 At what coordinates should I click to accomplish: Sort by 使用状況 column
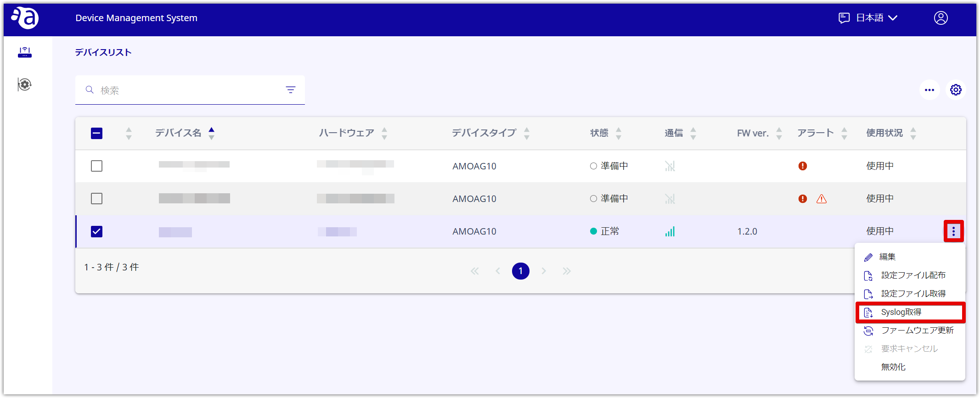(913, 133)
